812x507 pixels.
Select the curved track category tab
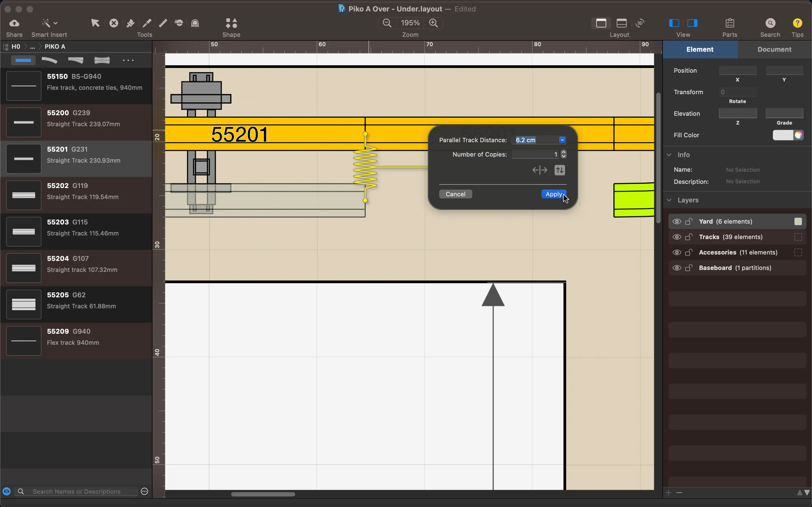pyautogui.click(x=49, y=60)
